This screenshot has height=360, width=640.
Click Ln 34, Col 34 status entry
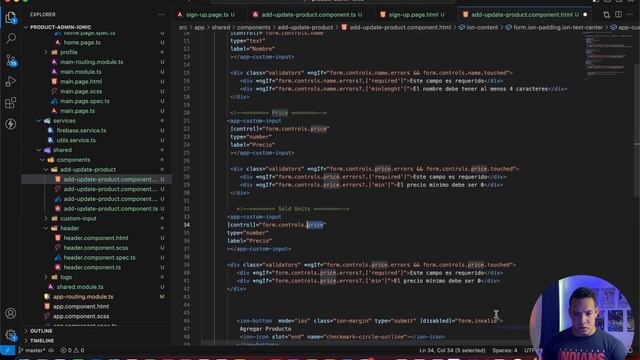pos(452,350)
